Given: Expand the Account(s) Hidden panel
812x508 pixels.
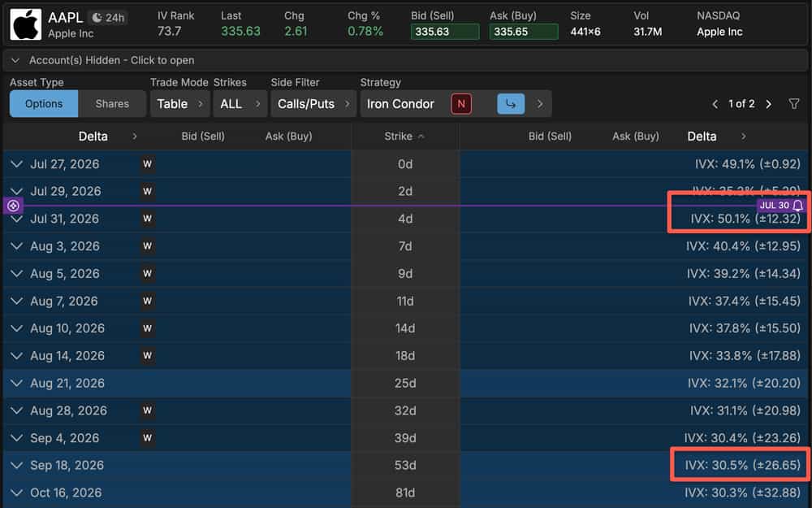Looking at the screenshot, I should click(x=406, y=60).
